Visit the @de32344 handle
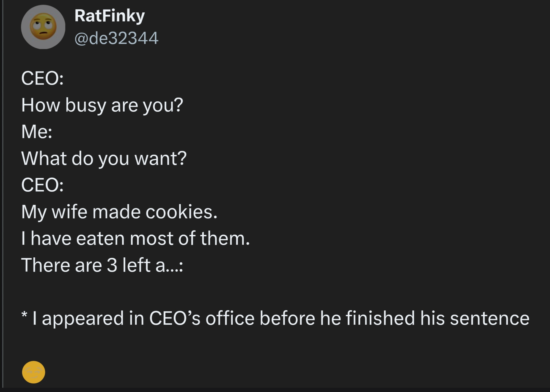Image resolution: width=550 pixels, height=392 pixels. [x=116, y=38]
